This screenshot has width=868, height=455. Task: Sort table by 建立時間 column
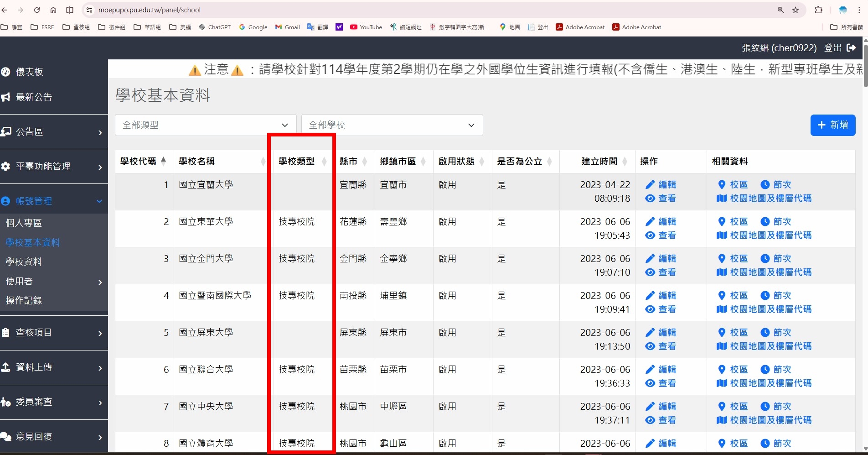point(597,161)
